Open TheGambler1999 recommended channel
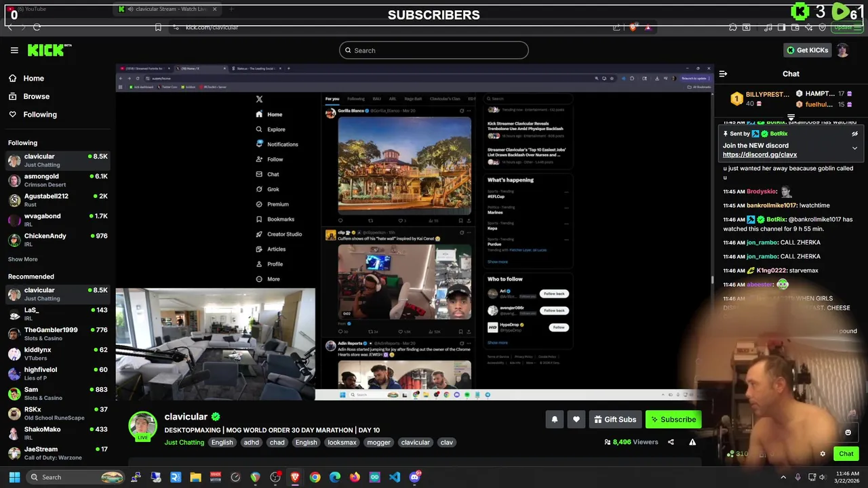 tap(58, 333)
